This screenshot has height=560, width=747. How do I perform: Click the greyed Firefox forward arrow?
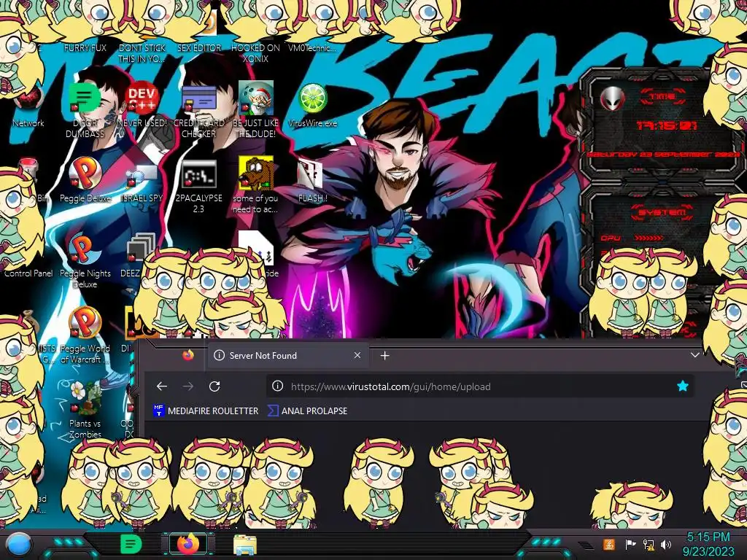click(188, 386)
